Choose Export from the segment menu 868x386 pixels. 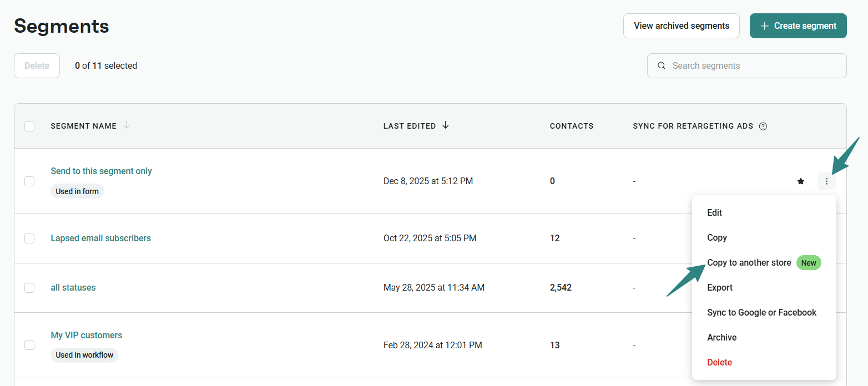click(x=719, y=288)
